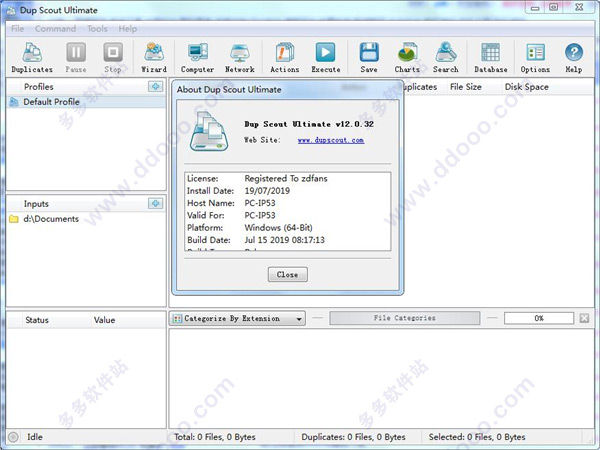
Task: Click the install date '19/07/2019'
Action: [x=267, y=191]
